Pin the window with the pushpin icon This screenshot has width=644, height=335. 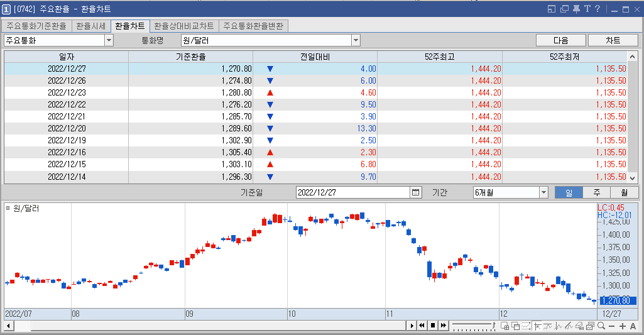(x=576, y=9)
